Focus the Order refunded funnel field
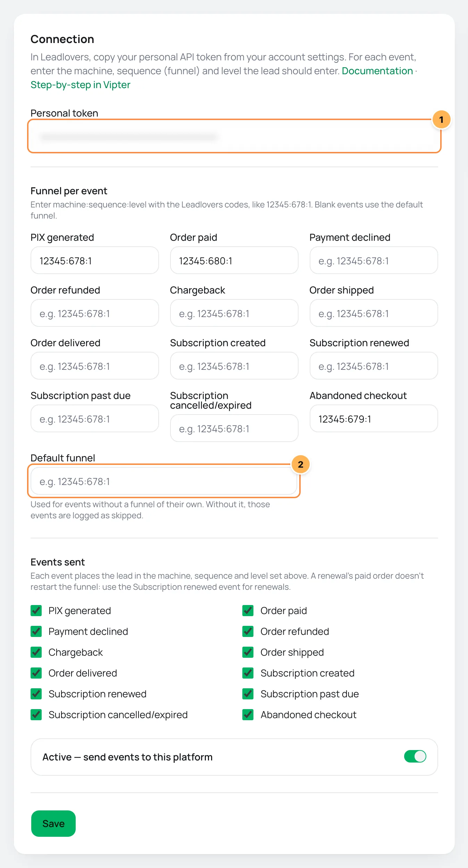The image size is (468, 868). point(95,313)
